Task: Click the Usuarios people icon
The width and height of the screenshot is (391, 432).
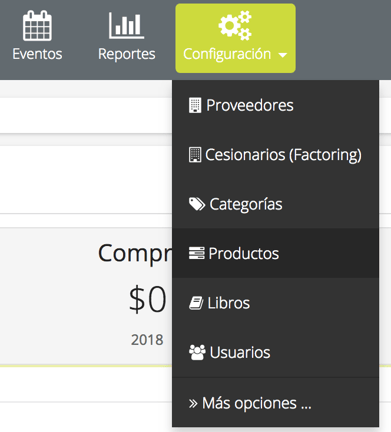Action: 197,352
